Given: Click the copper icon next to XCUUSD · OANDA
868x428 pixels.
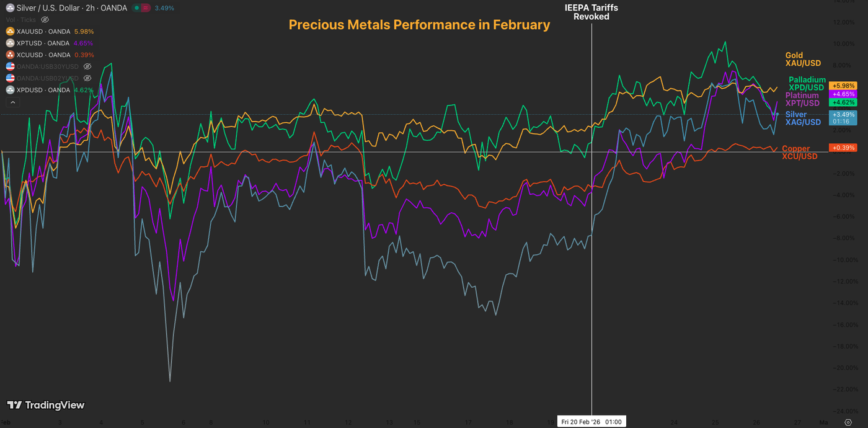Looking at the screenshot, I should pos(10,55).
